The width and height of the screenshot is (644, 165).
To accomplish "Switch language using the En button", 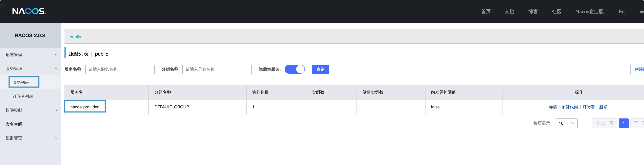I will (621, 11).
